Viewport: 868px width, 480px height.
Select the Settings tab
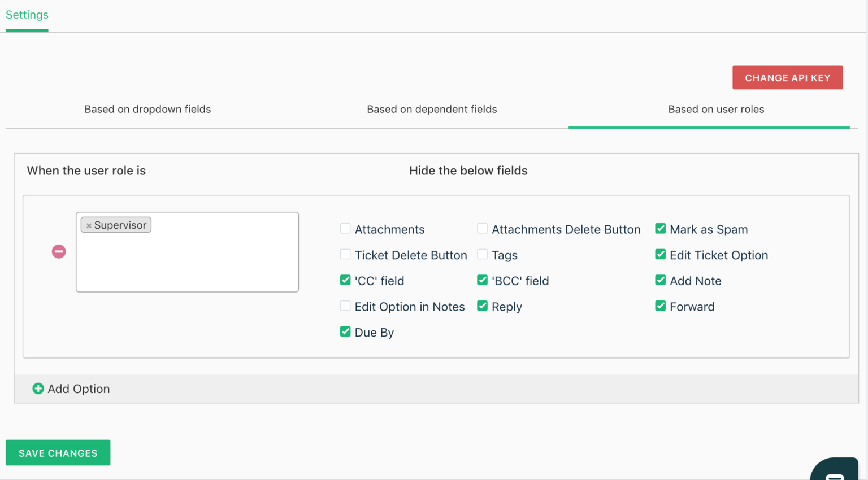(27, 15)
